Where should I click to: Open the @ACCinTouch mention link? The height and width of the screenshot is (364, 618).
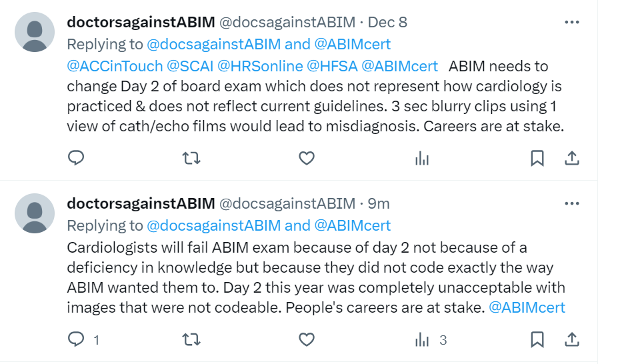point(115,66)
